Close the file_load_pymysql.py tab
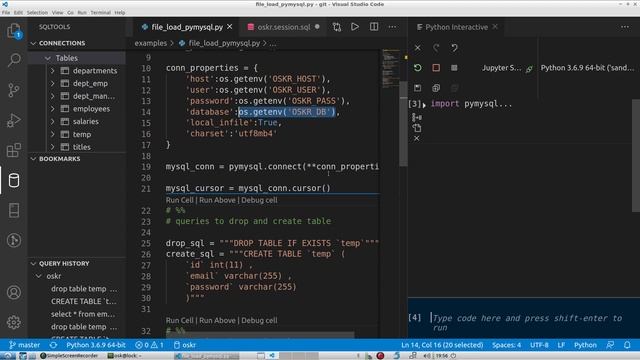This screenshot has width=640, height=360. point(230,27)
